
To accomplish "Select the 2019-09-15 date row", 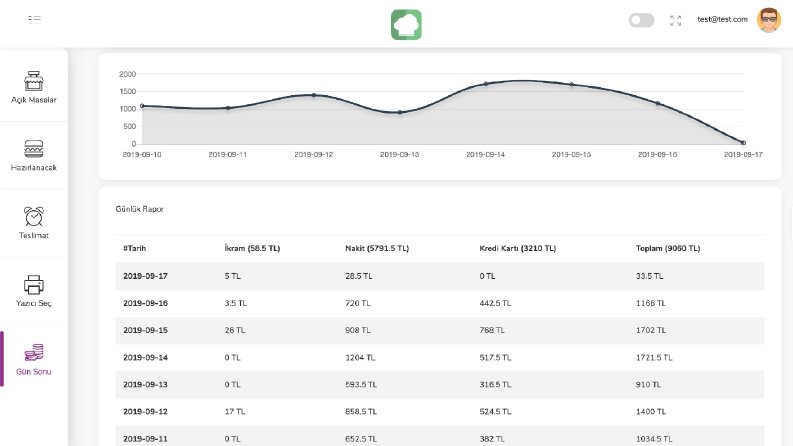I will (x=439, y=330).
